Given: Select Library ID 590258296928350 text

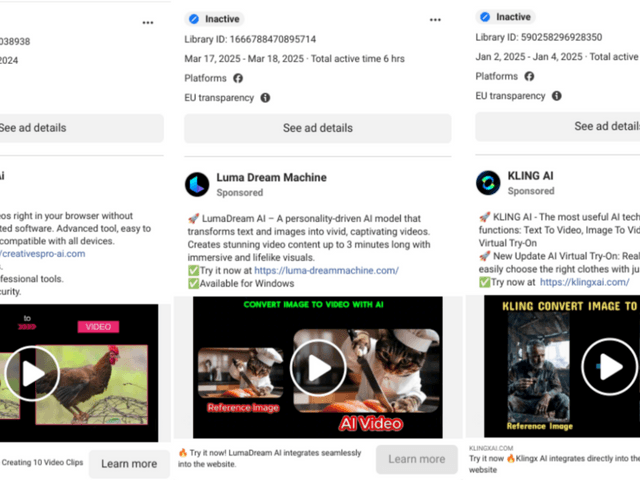Looking at the screenshot, I should [539, 37].
